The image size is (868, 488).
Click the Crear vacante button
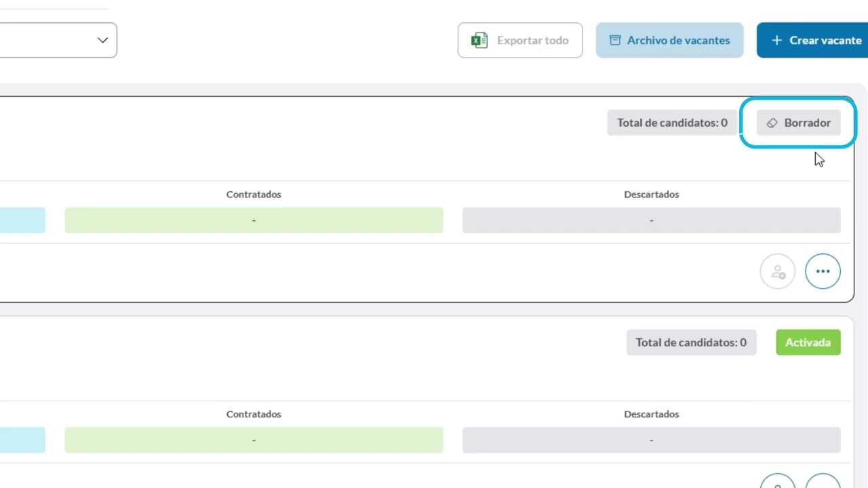click(816, 41)
